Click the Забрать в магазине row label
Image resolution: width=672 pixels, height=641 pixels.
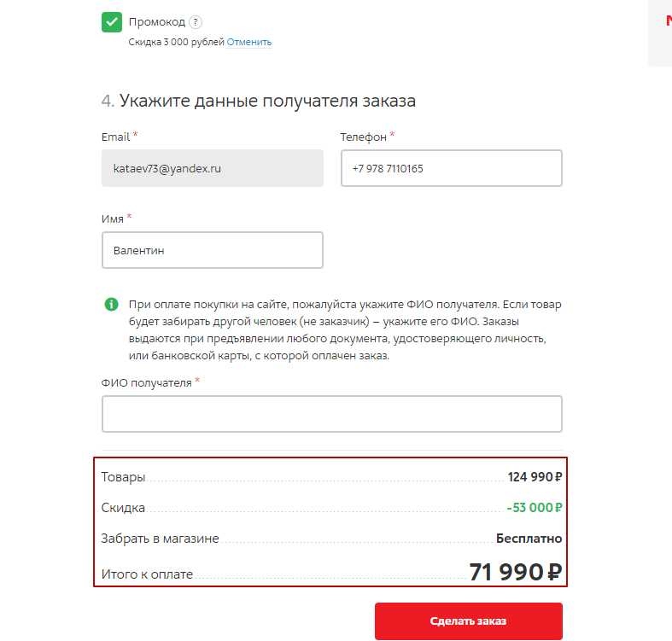coord(161,539)
